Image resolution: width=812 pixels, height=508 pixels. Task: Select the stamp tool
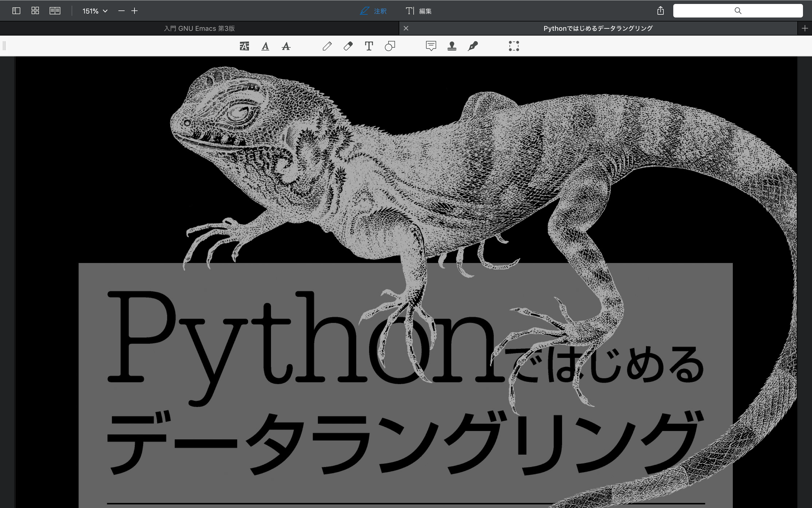(x=452, y=46)
